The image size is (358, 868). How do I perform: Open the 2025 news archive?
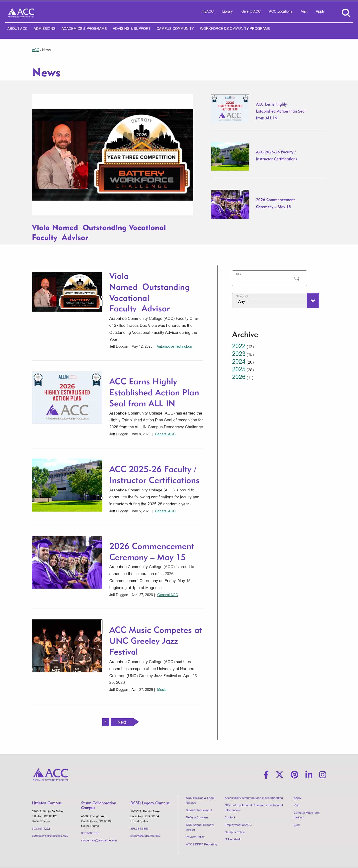[x=239, y=369]
